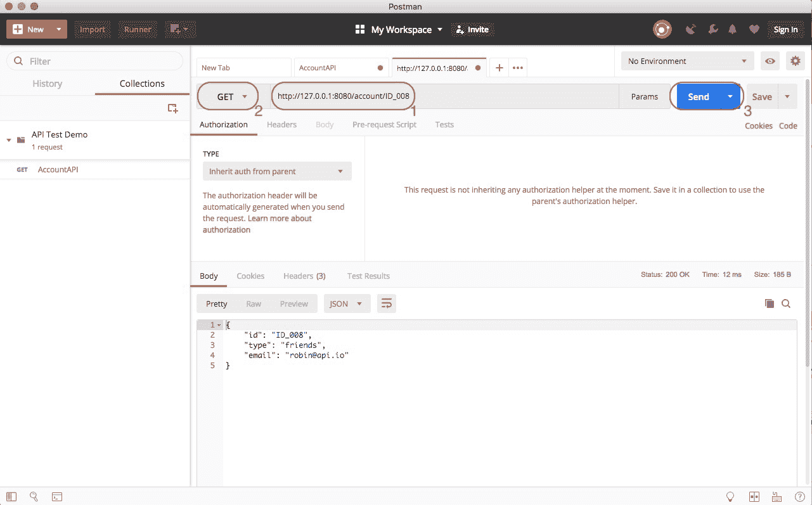Image resolution: width=812 pixels, height=505 pixels.
Task: Open find and replace in status bar
Action: click(x=34, y=497)
